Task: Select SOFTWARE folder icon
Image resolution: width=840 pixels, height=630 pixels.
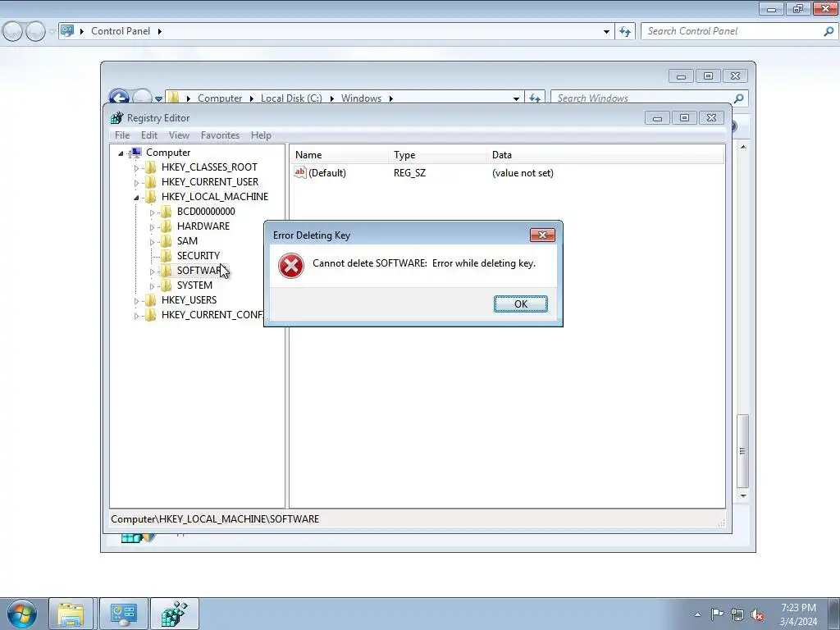Action: 166,270
